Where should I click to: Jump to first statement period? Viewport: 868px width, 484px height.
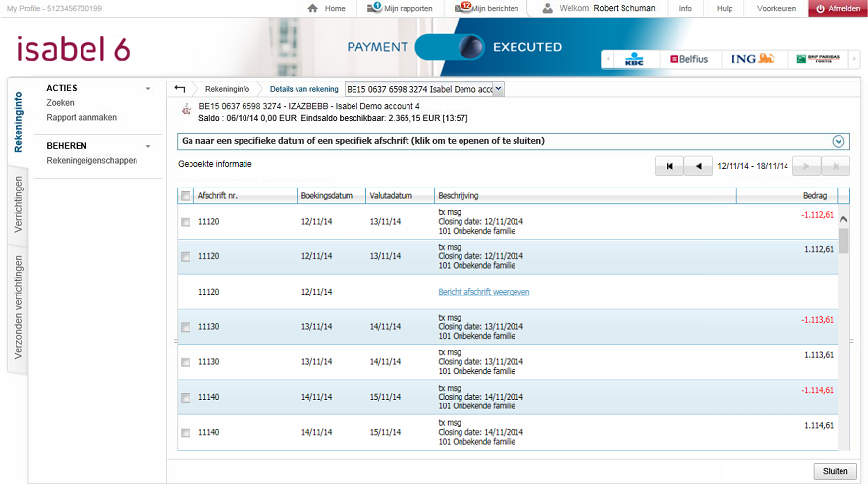tap(669, 167)
